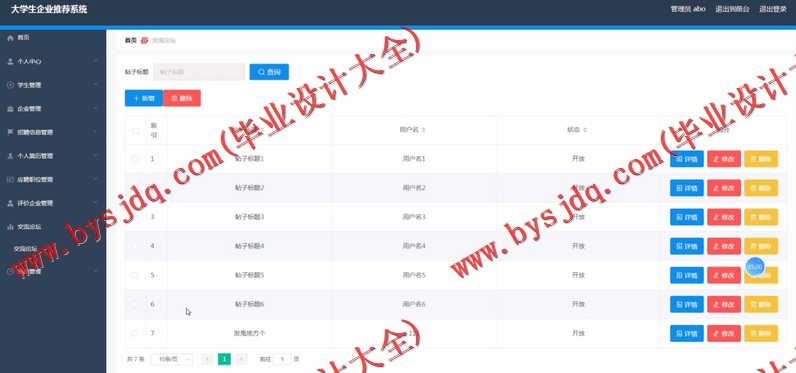The height and width of the screenshot is (373, 796).
Task: Click the card icon beside 应聘职位管理
Action: [10, 180]
